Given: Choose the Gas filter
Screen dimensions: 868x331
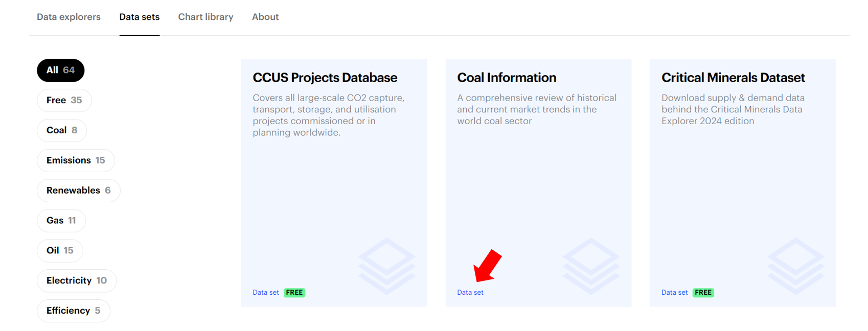Looking at the screenshot, I should (x=61, y=221).
